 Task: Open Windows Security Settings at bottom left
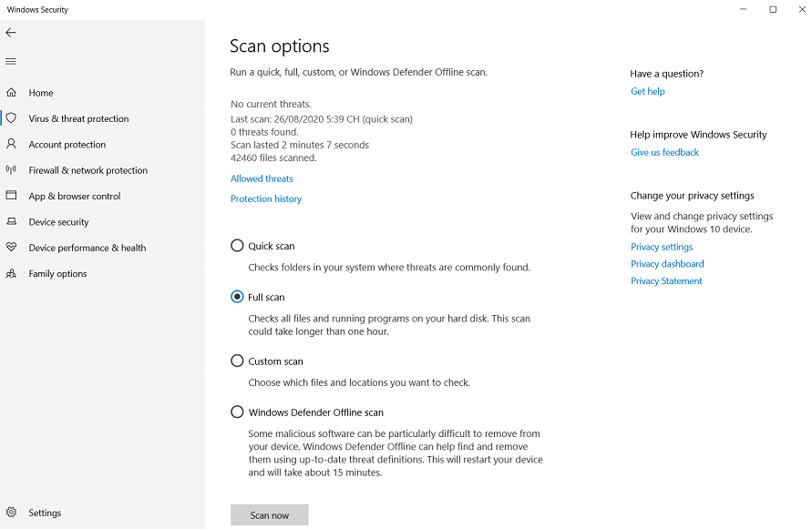(45, 513)
